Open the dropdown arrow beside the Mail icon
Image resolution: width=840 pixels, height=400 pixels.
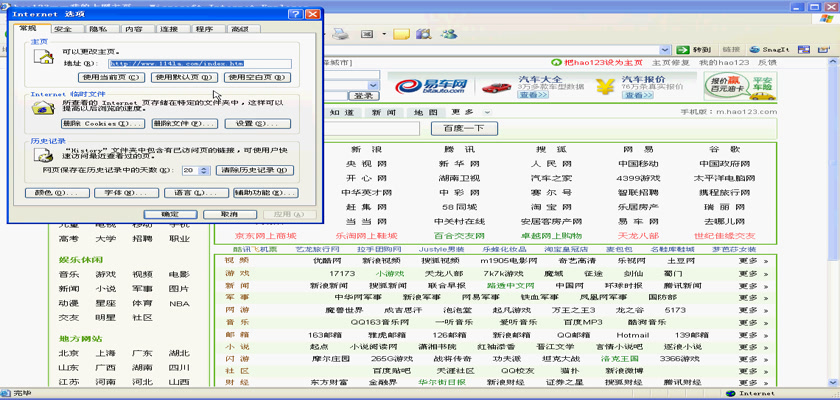coord(384,34)
